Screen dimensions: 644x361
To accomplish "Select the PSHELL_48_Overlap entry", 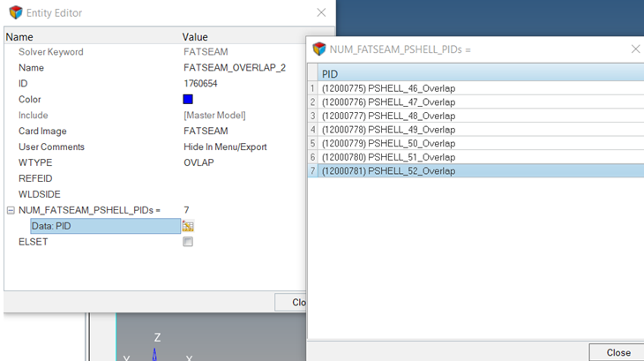I will 388,116.
